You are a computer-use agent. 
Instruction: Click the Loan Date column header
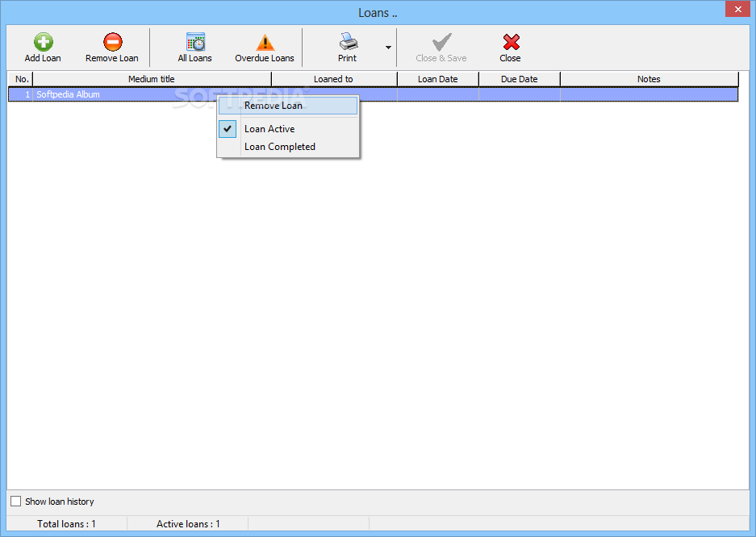coord(438,79)
